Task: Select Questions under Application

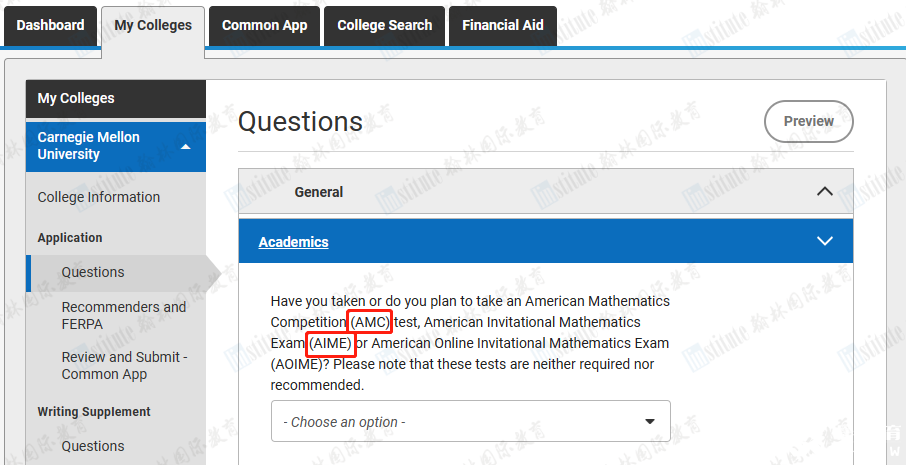Action: pos(93,272)
